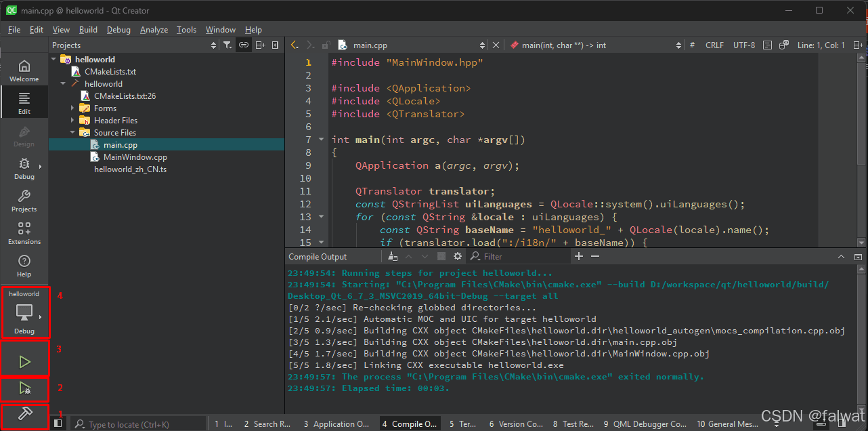Click the Compile Output Filter field

click(517, 257)
